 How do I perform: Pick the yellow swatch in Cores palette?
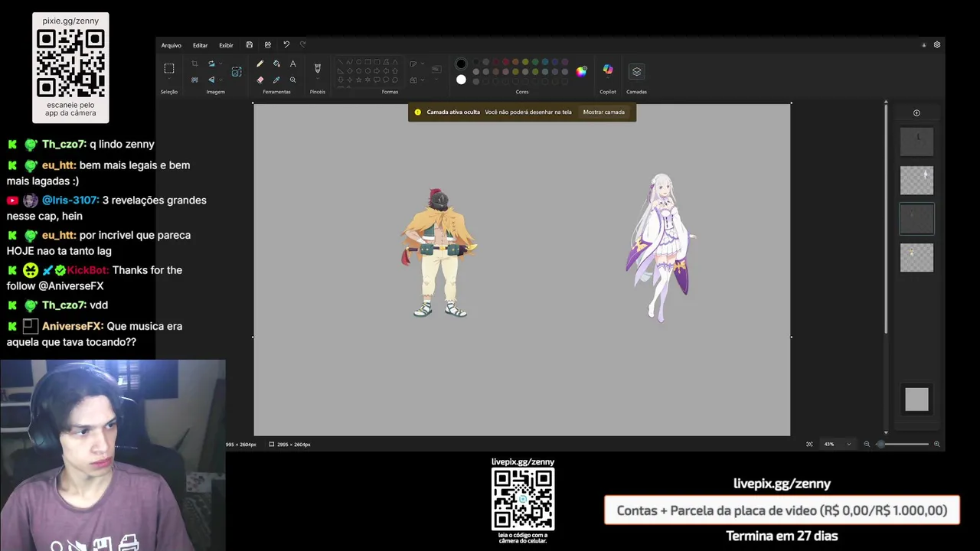tap(525, 62)
